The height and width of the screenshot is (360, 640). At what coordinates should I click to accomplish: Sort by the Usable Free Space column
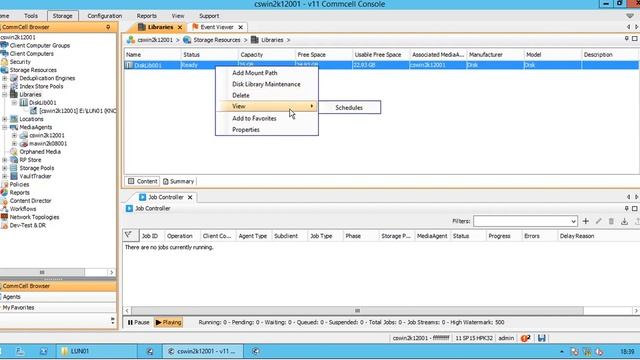point(380,54)
